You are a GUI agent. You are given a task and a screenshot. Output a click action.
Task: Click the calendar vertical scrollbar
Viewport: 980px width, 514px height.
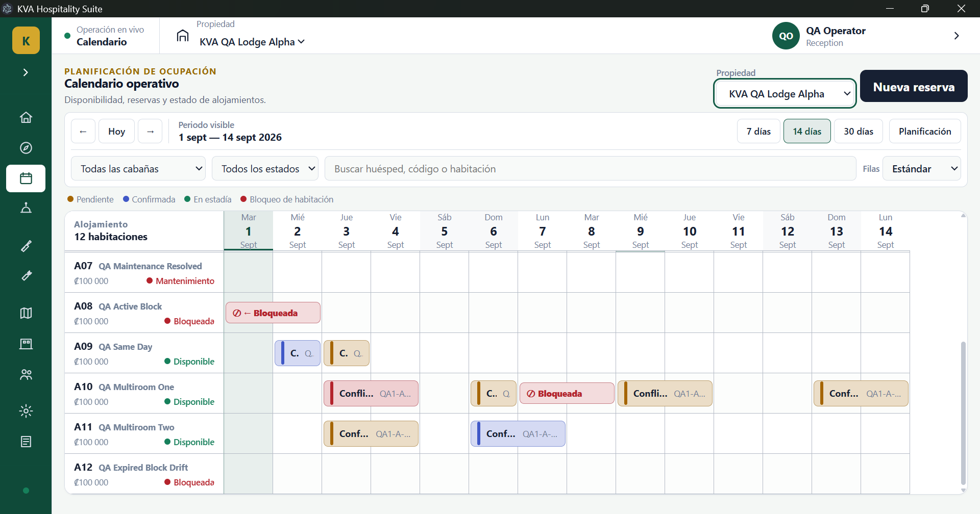tap(963, 413)
